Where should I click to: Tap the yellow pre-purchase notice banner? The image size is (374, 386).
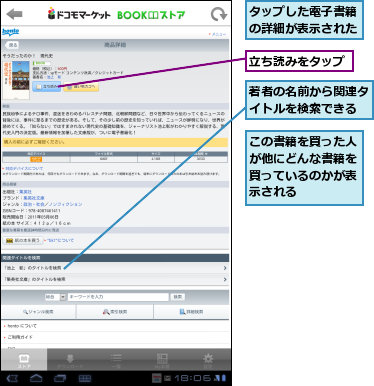pos(115,142)
